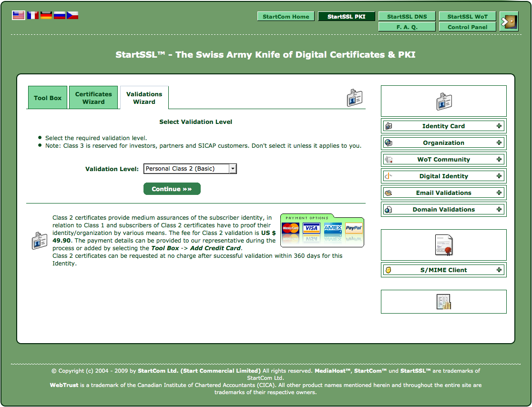Screen dimensions: 532x407
Task: Click the Organization label
Action: [443, 143]
